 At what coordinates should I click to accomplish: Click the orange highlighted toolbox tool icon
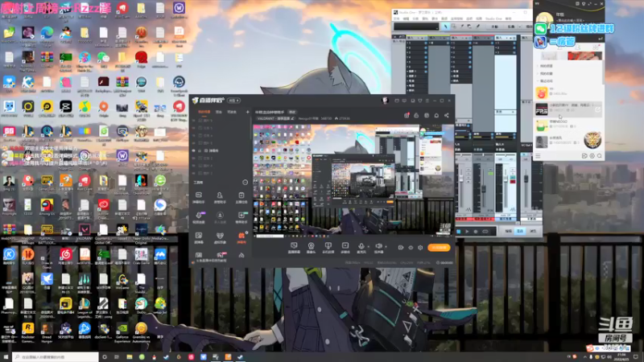242,237
